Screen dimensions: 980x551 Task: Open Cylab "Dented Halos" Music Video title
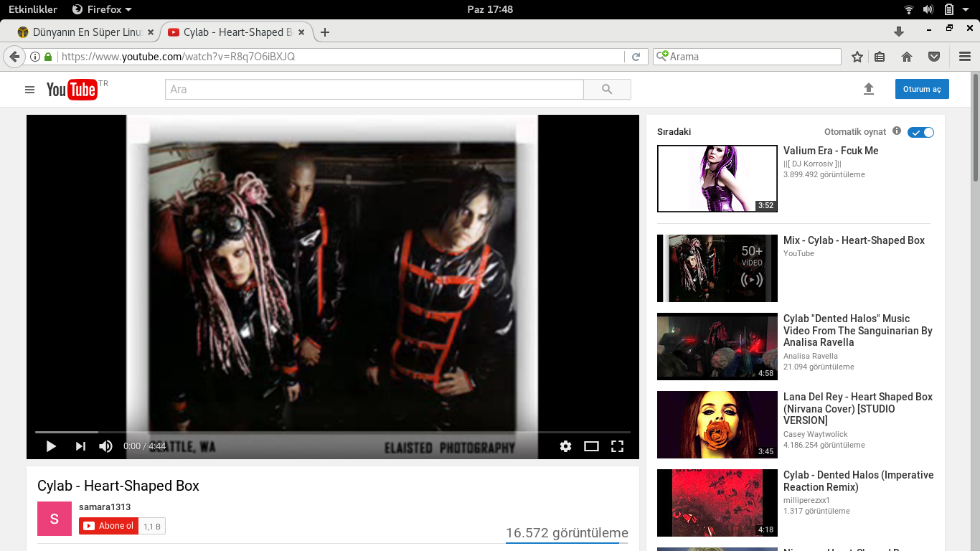(x=858, y=330)
